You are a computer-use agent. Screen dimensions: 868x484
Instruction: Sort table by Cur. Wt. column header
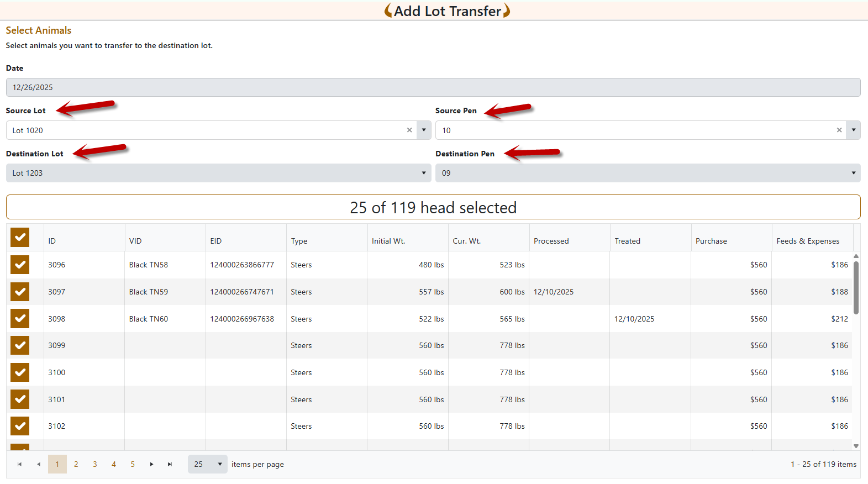click(x=467, y=241)
